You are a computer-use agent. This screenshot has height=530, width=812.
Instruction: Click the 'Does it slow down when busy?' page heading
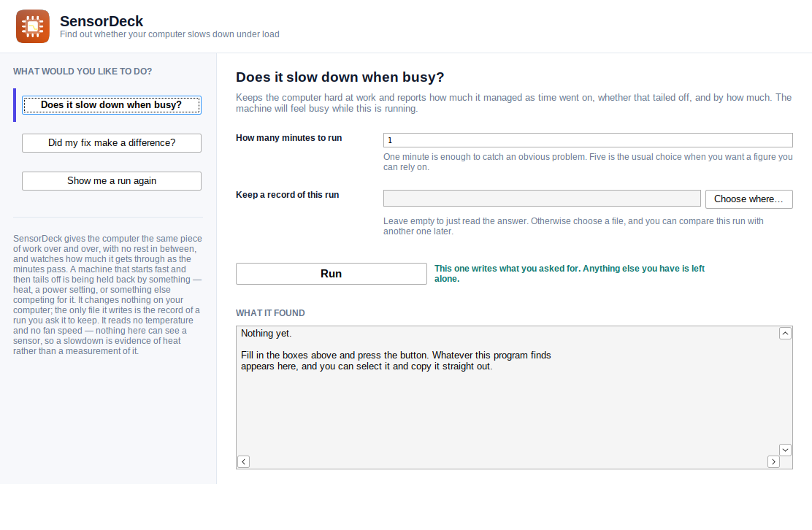pos(340,77)
